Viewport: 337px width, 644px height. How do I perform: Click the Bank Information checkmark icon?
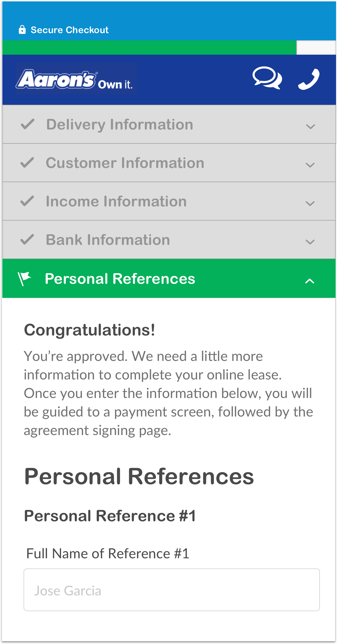[x=27, y=240]
